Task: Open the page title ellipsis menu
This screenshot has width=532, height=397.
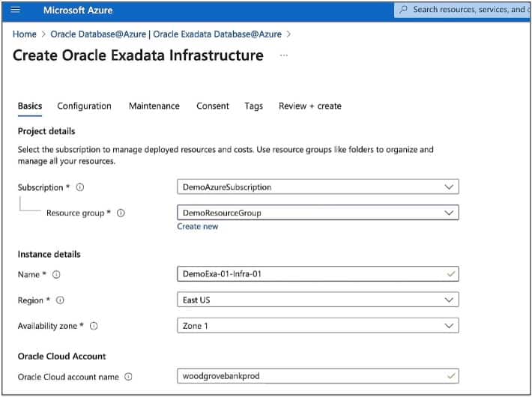Action: (x=283, y=55)
